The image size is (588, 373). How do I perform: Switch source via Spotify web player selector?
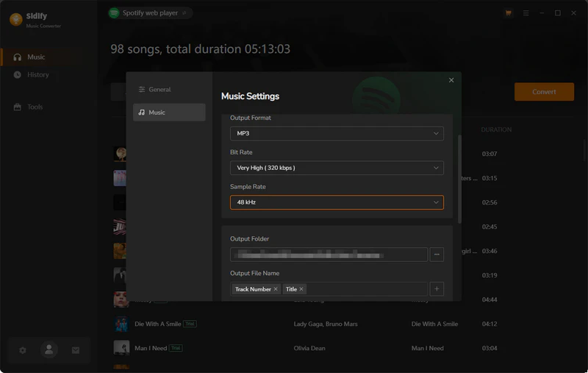[x=151, y=13]
